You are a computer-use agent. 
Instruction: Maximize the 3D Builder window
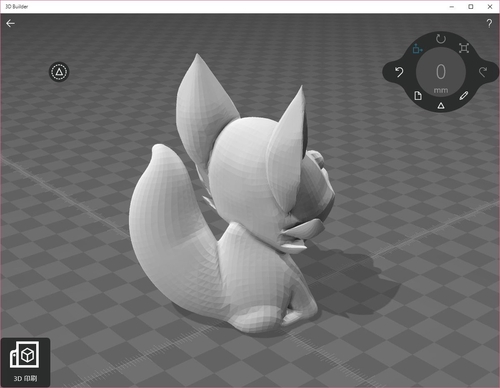471,6
